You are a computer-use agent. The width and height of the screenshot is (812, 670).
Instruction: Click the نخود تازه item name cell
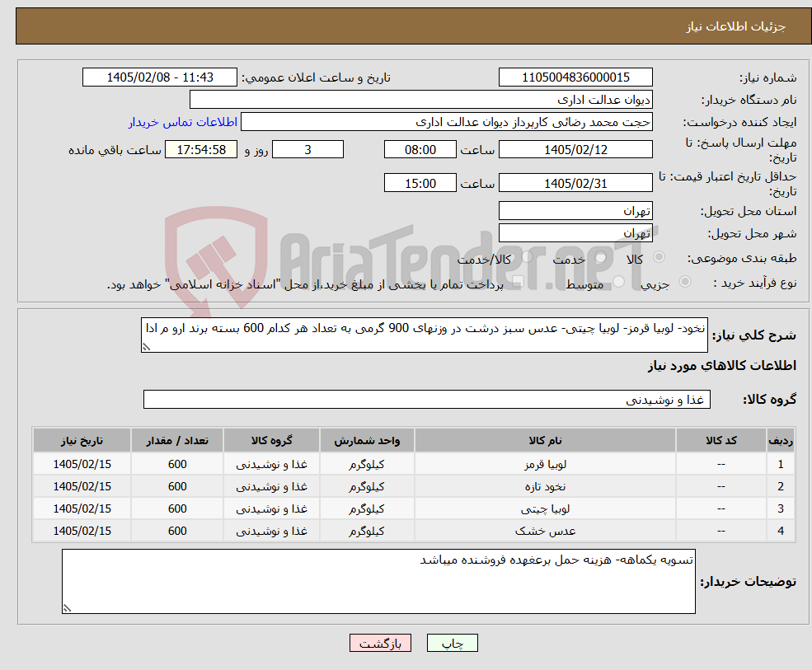point(545,487)
